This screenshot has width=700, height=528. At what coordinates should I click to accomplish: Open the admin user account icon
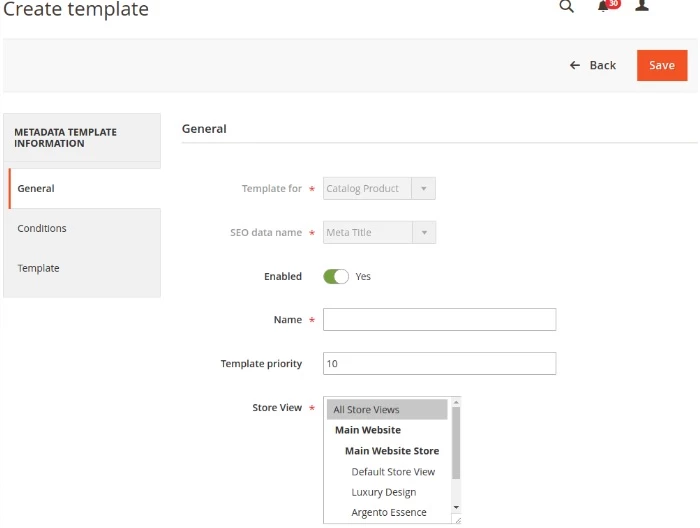(x=642, y=5)
